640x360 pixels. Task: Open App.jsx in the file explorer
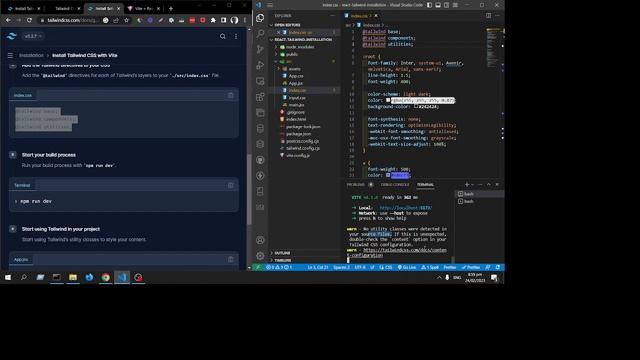click(x=296, y=83)
